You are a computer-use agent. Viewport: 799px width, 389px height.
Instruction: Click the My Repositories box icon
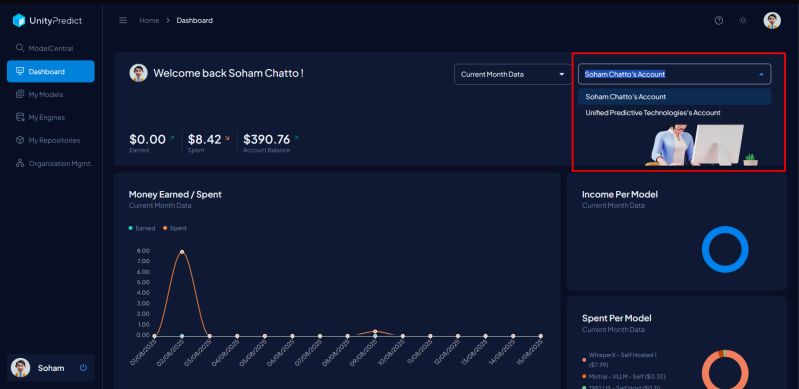[x=20, y=140]
